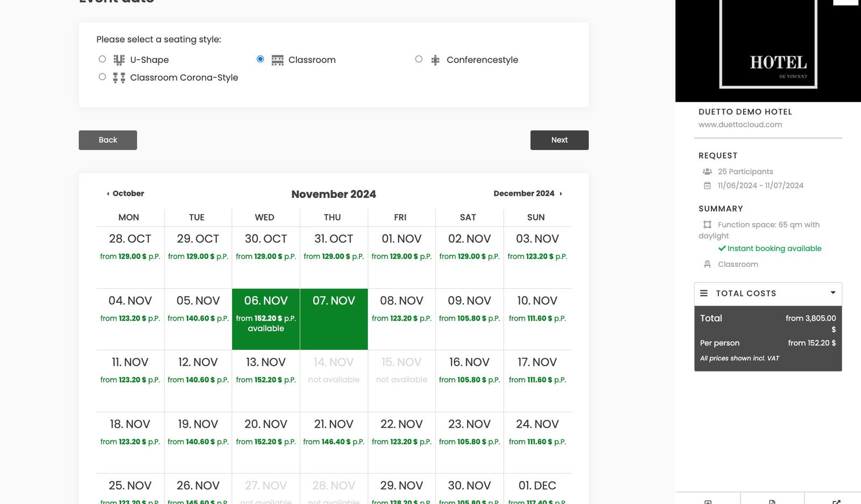Select the Conferencestyle radio button
Screen dimensions: 861x504
click(419, 59)
